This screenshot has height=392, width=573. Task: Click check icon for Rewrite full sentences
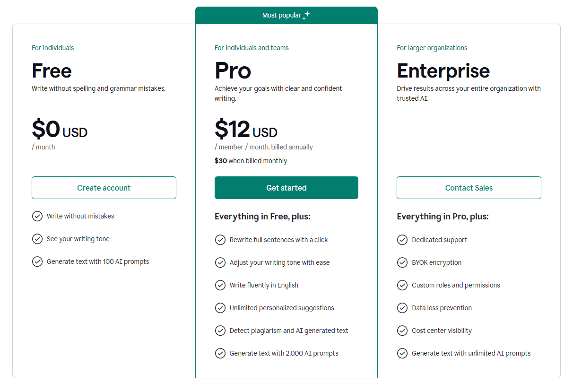[220, 240]
